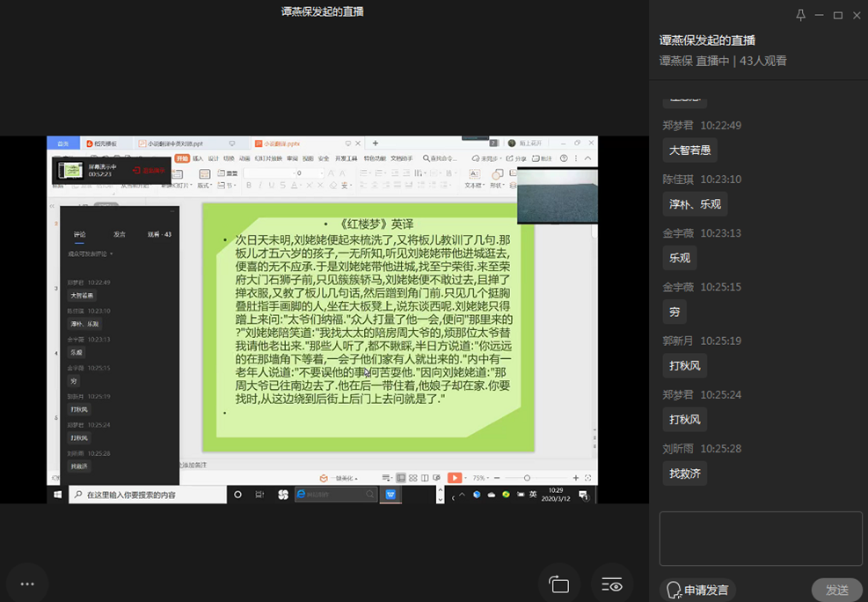Pin the live stream window on top
The width and height of the screenshot is (868, 602).
800,15
